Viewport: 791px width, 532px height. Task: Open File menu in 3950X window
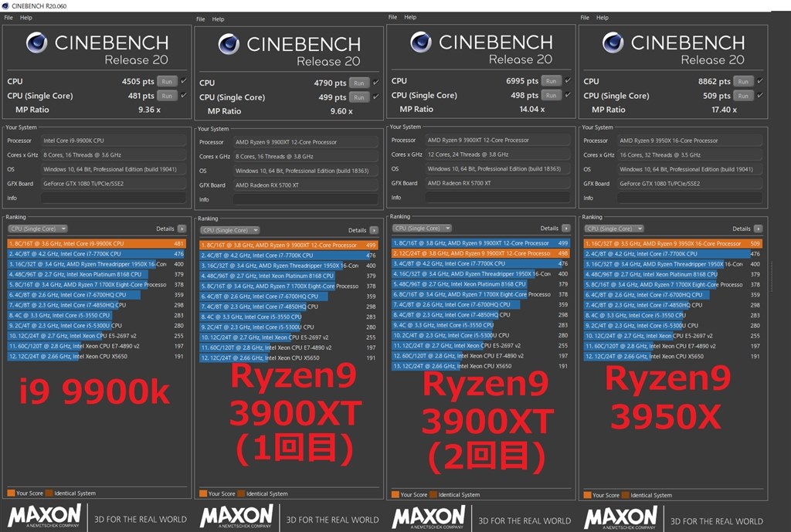[x=586, y=18]
